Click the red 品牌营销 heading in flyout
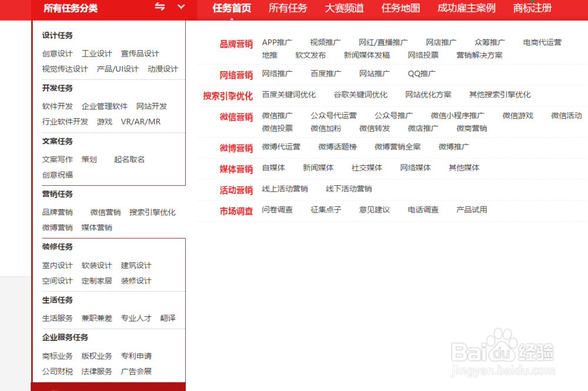 [236, 44]
